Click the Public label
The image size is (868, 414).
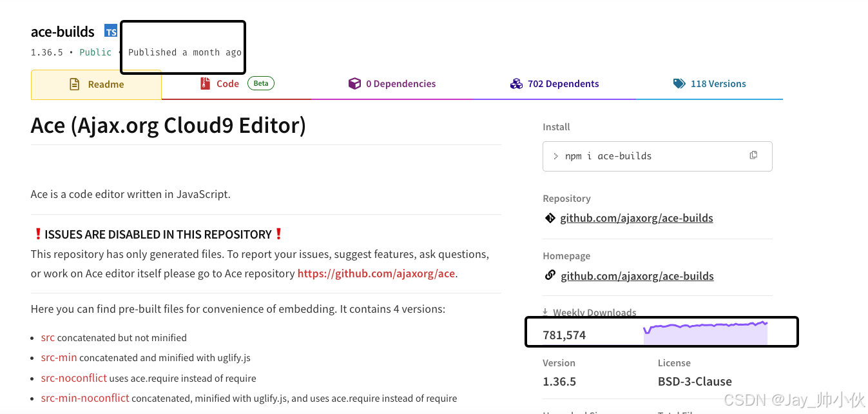pyautogui.click(x=95, y=52)
